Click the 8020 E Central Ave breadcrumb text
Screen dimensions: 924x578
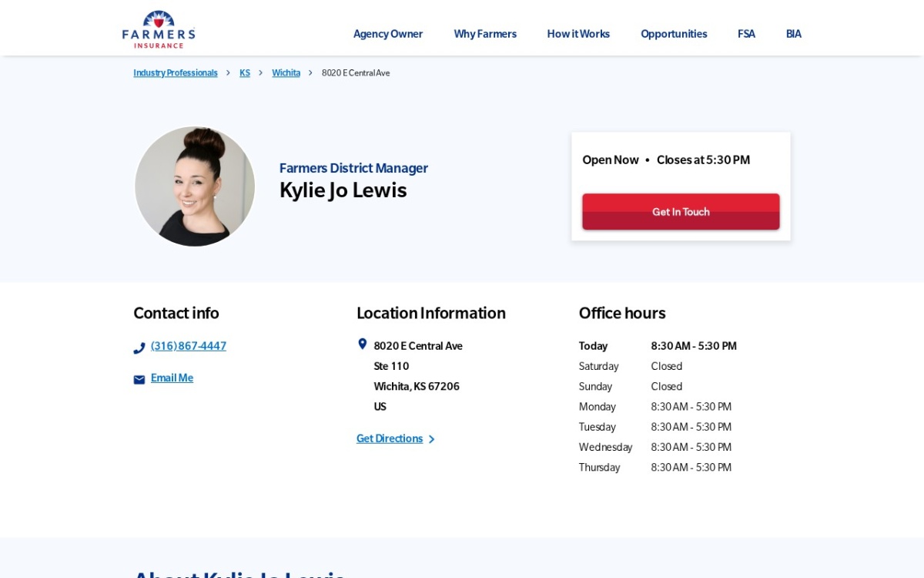pos(356,72)
